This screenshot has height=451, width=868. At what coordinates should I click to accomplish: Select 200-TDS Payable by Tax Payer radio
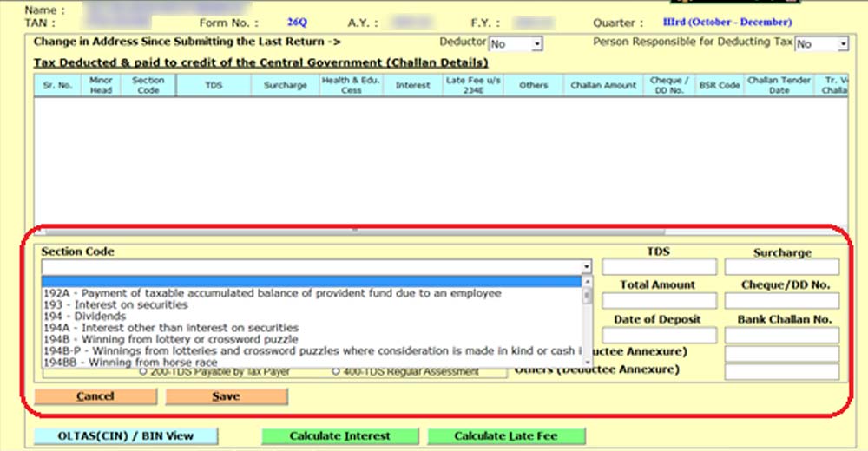click(143, 372)
